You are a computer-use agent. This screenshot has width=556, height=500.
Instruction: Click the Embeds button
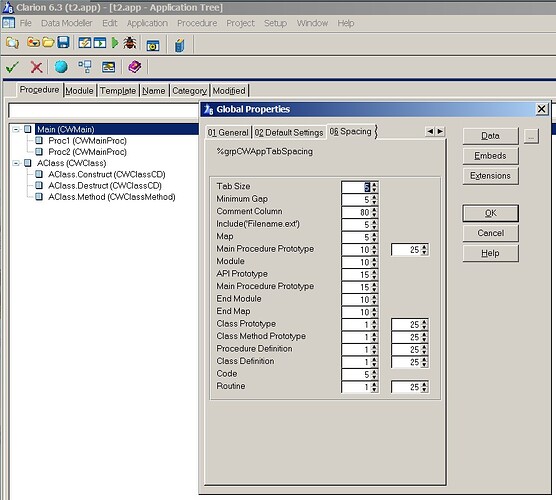pos(490,156)
